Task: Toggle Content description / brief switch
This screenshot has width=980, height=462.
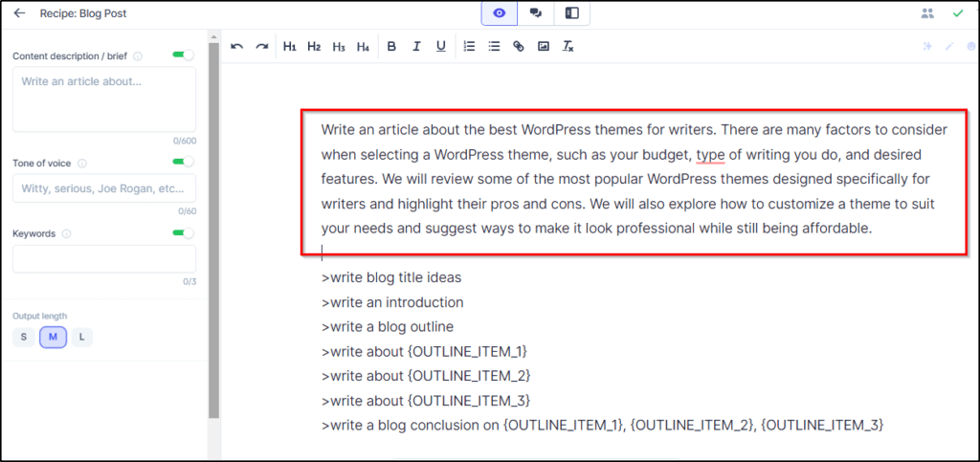Action: click(183, 55)
